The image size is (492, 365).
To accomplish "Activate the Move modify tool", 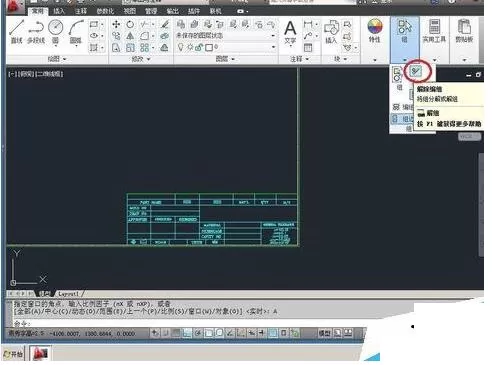I will click(116, 24).
